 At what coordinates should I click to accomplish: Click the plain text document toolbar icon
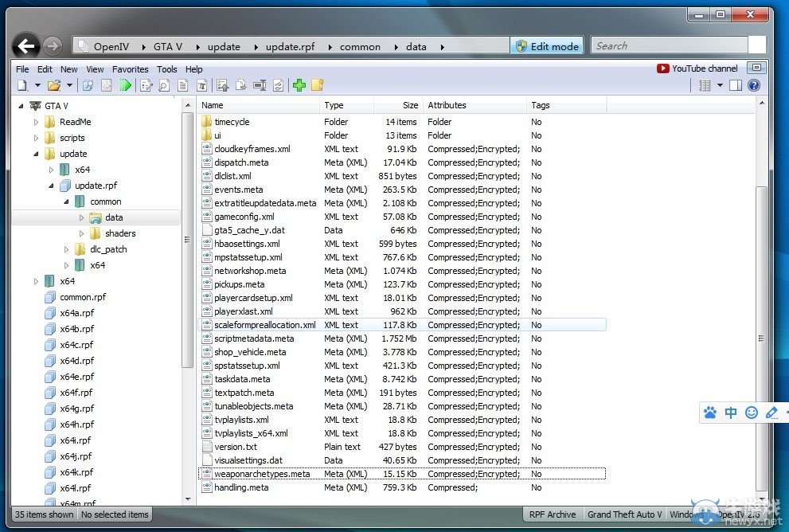point(182,85)
